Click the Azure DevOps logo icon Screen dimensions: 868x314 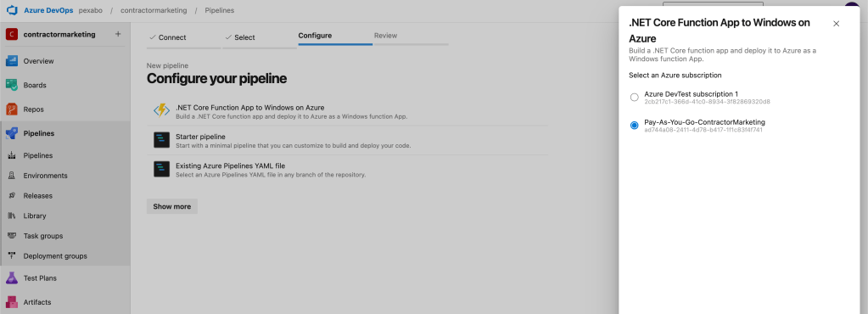12,10
